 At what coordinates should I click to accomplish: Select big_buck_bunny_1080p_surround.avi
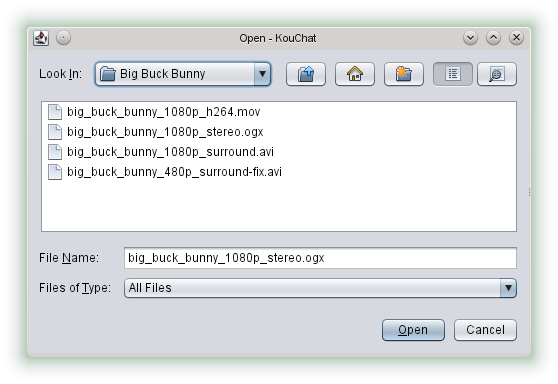click(x=170, y=152)
